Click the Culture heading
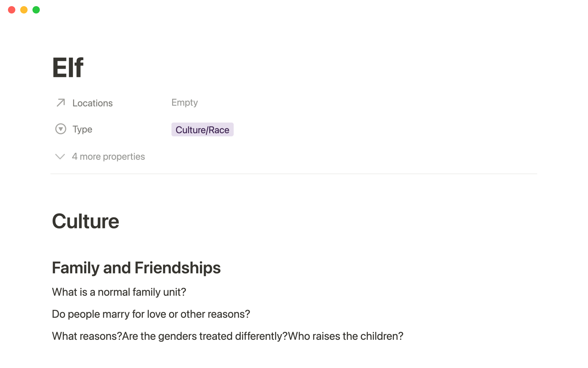 click(85, 221)
